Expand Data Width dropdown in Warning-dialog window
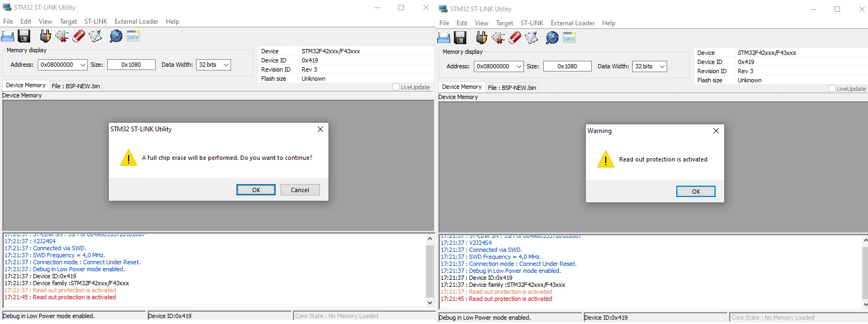Screen dimensions: 868x324 662,67
